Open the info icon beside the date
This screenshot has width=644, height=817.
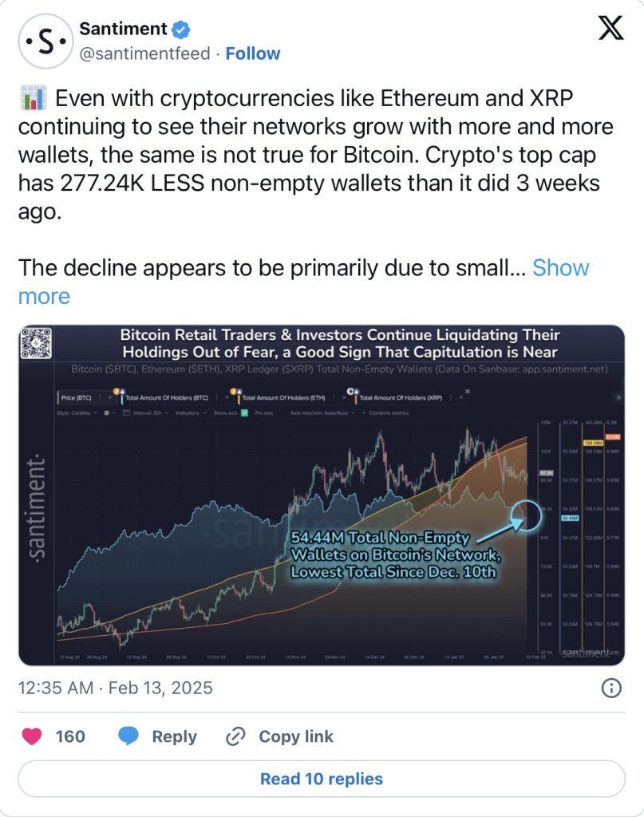click(x=611, y=688)
